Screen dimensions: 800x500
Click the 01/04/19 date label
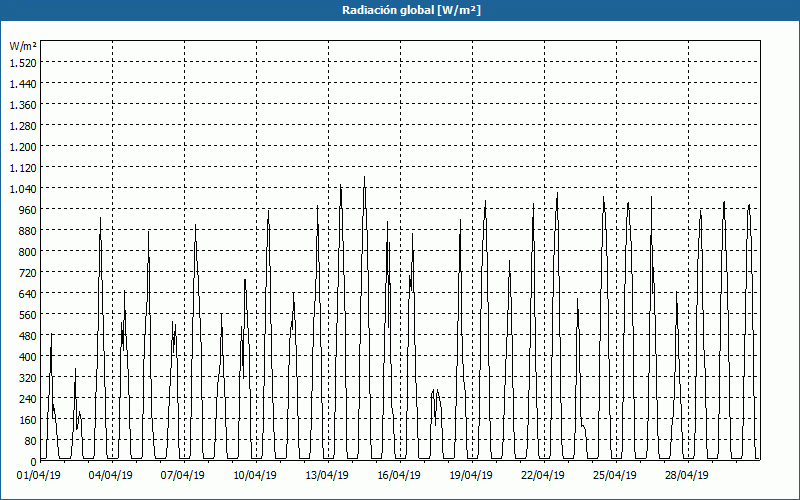pos(39,476)
